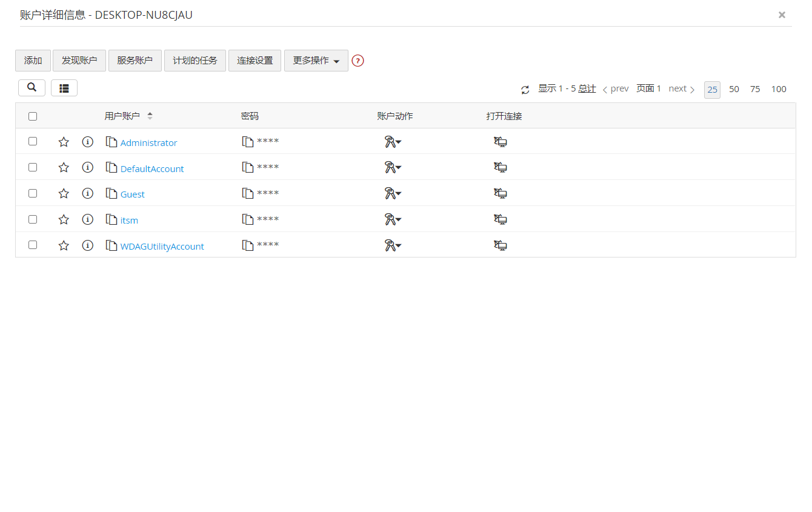Go to the prev page
Image resolution: width=812 pixels, height=512 pixels.
[x=615, y=88]
